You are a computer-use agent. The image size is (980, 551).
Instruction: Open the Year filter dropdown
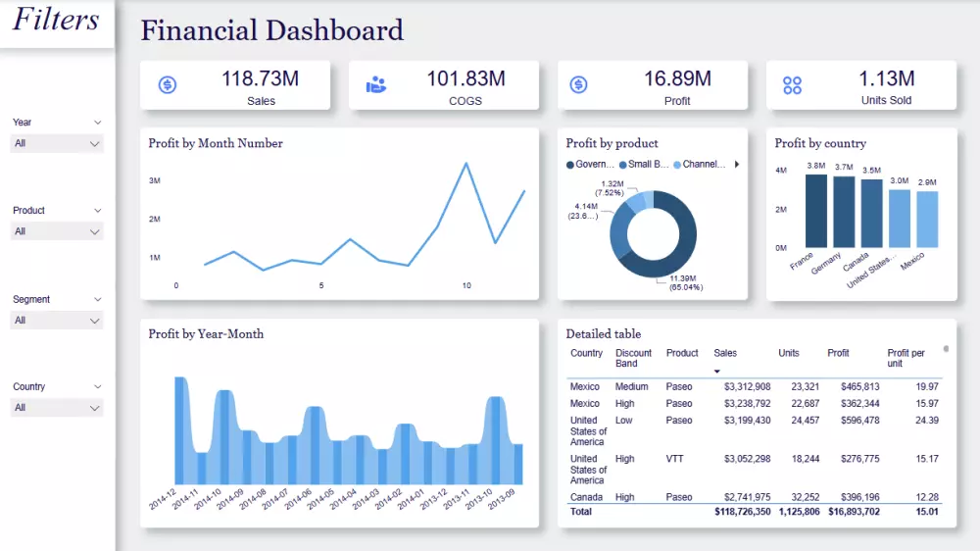[56, 144]
